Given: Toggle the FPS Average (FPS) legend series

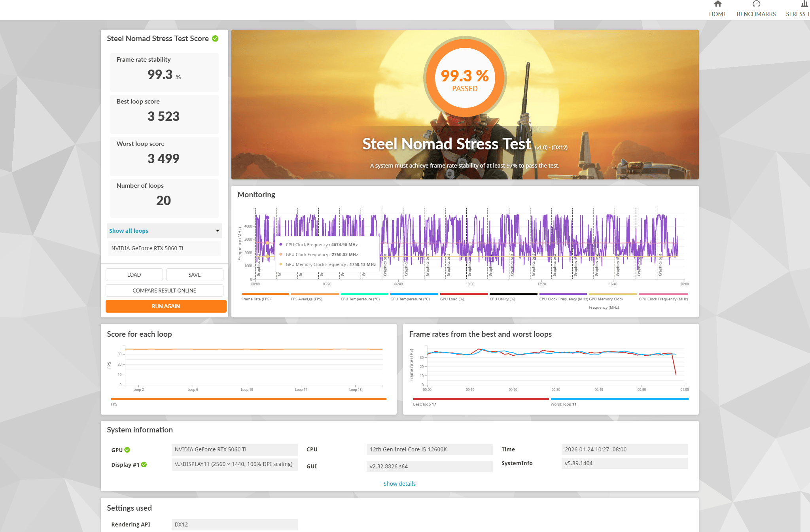Looking at the screenshot, I should (x=315, y=297).
